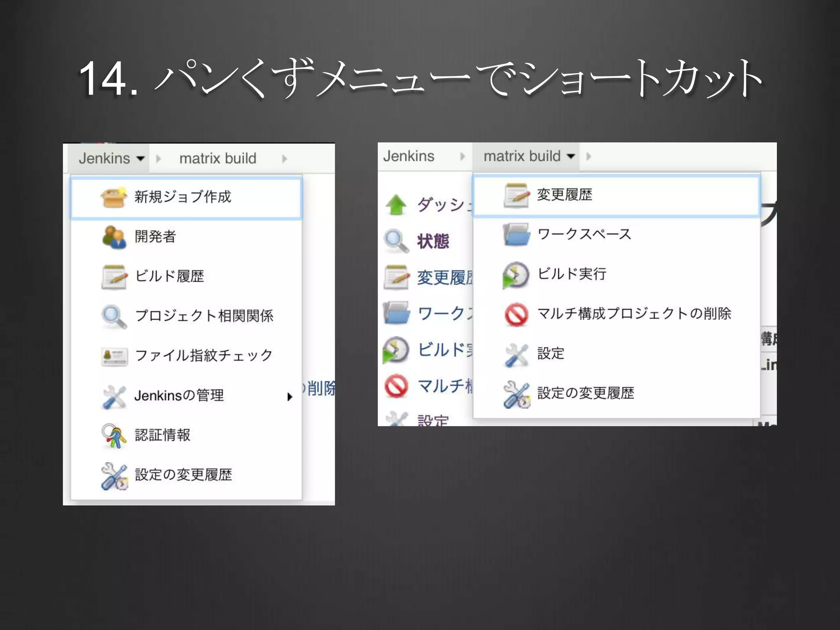
Task: Click matrix build breadcrumb in right screenshot
Action: click(522, 156)
